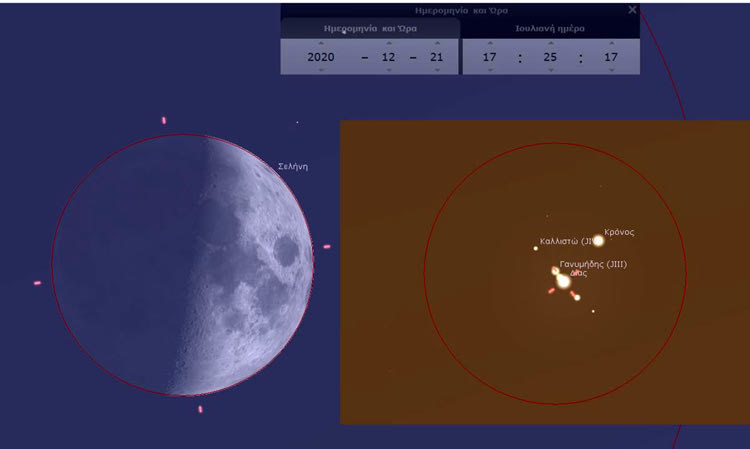Screen dimensions: 750x449
Task: Close the date and time dialog
Action: tap(631, 9)
